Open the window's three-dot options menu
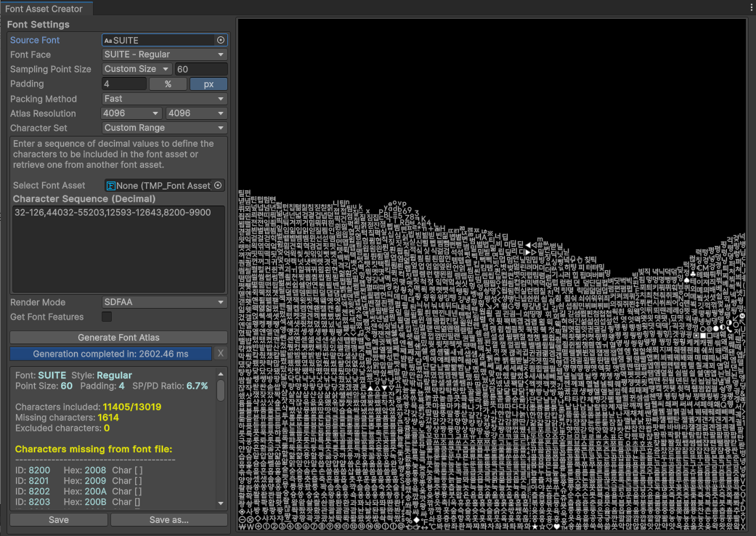756x536 pixels. 751,7
